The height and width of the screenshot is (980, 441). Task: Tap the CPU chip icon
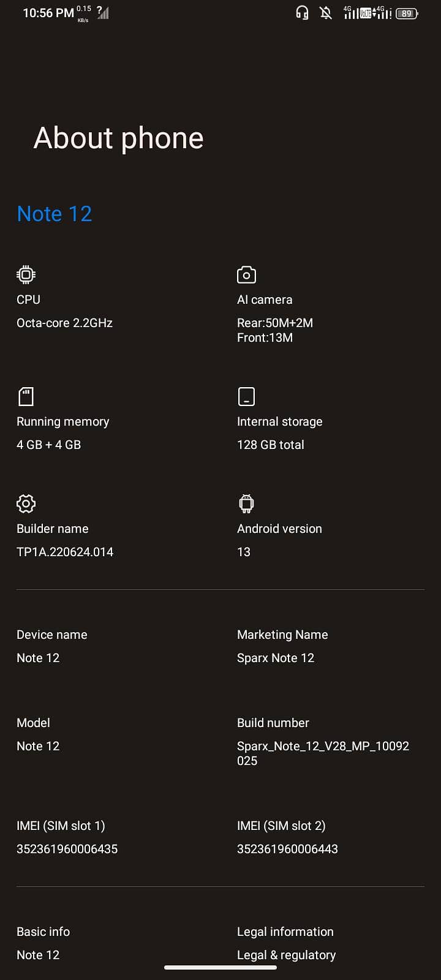click(x=25, y=274)
